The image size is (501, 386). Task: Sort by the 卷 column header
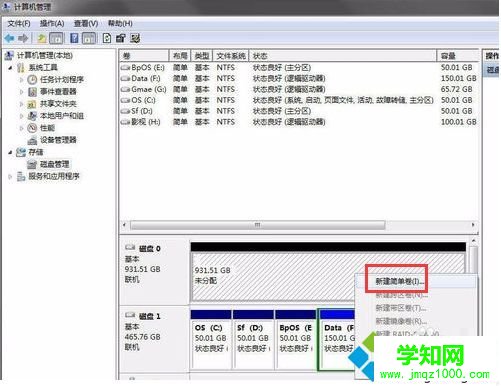[144, 56]
